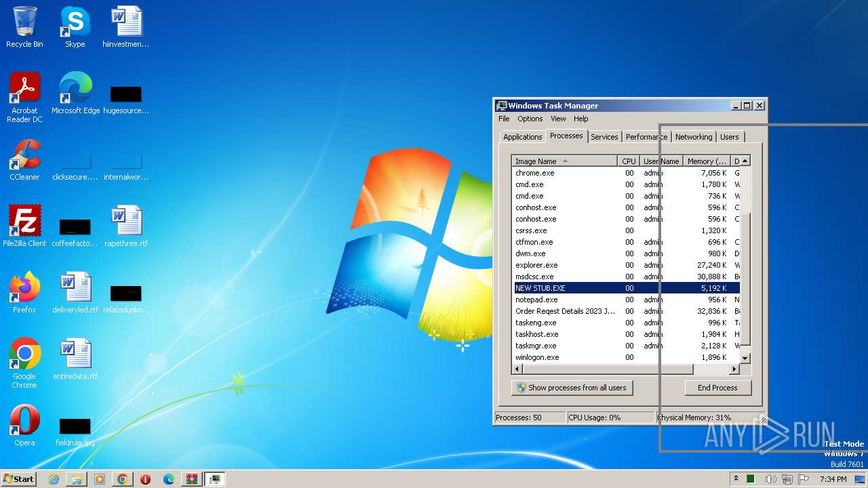Viewport: 868px width, 488px height.
Task: Open the Start menu
Action: pyautogui.click(x=18, y=479)
